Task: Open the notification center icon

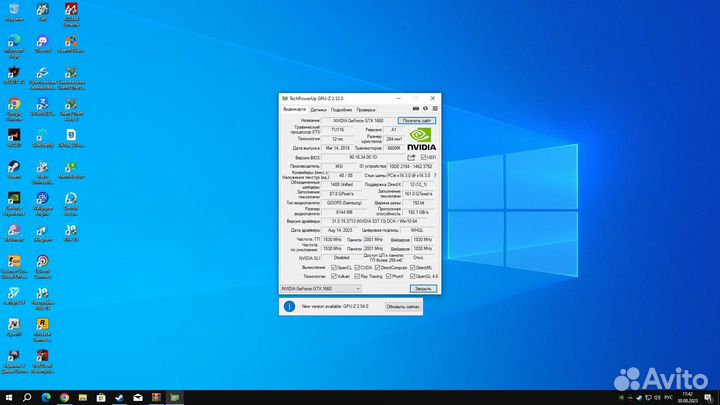Action: click(709, 398)
